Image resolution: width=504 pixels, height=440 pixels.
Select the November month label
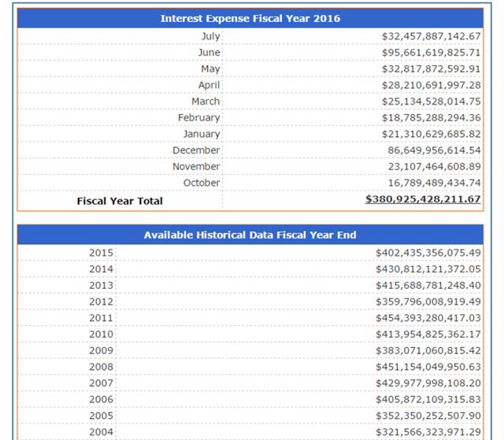(196, 167)
